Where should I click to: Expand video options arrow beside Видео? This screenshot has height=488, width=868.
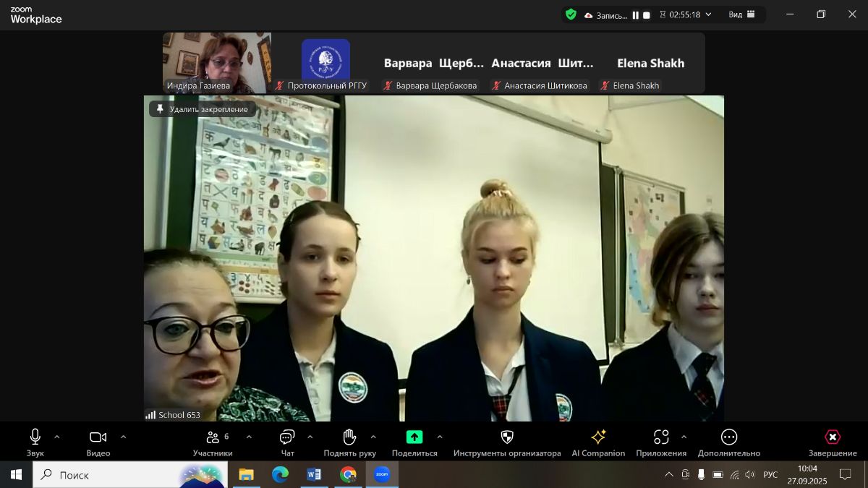point(123,437)
